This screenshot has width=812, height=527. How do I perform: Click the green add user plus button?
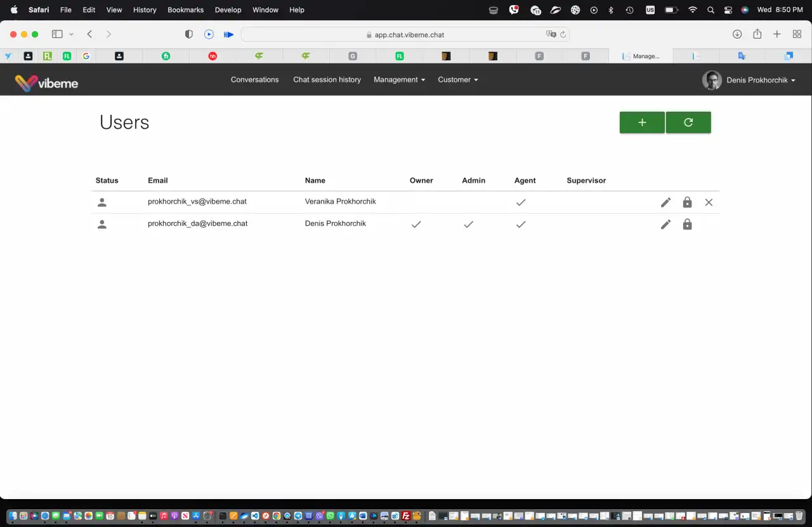tap(642, 122)
